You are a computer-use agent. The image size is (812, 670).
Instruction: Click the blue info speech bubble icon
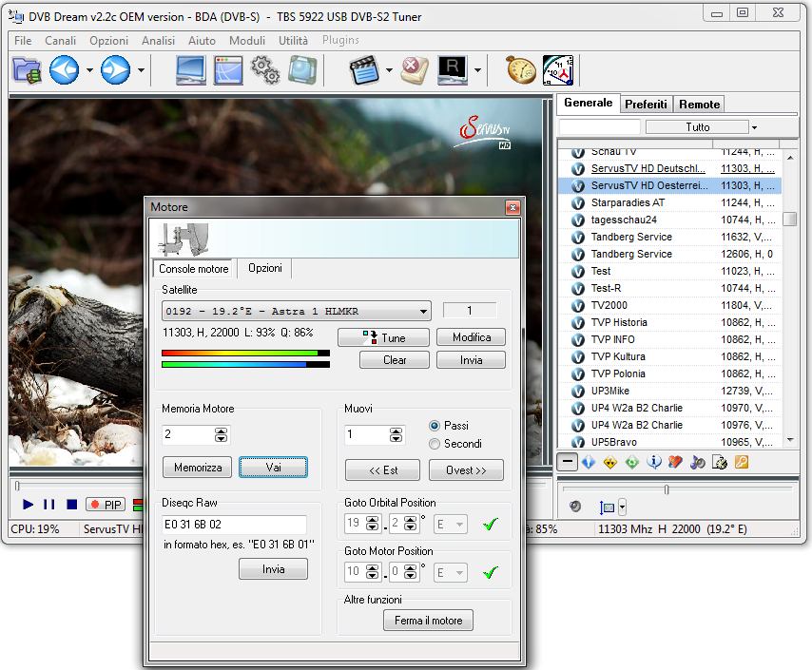point(654,462)
